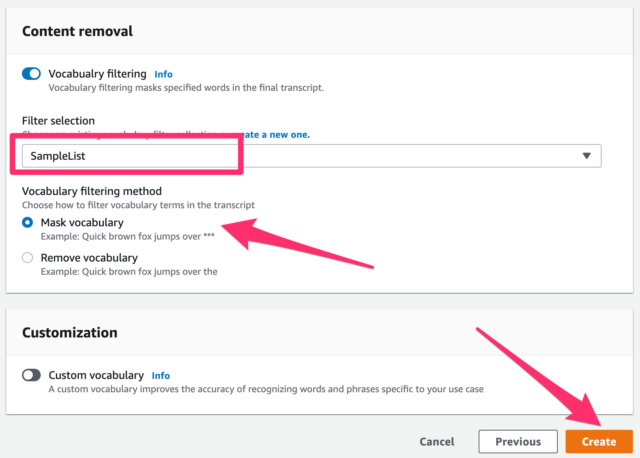Image resolution: width=640 pixels, height=458 pixels.
Task: Click the 'Mask vocabulary' option label text
Action: tap(82, 222)
